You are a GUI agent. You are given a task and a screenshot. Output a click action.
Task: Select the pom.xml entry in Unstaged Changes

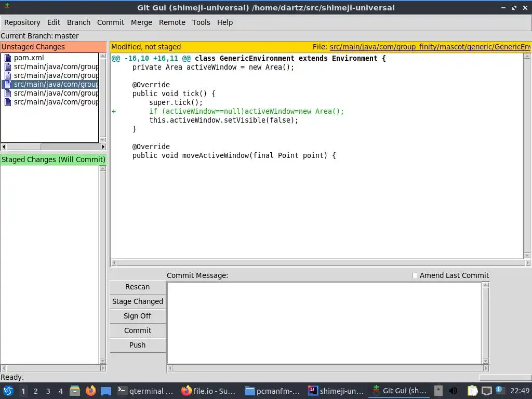(x=29, y=58)
